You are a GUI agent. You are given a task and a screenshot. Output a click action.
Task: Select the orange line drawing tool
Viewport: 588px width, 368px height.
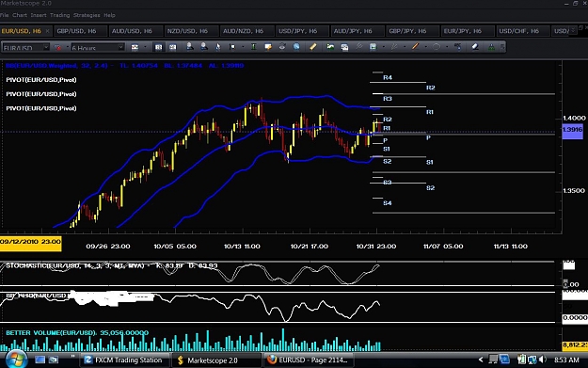415,46
